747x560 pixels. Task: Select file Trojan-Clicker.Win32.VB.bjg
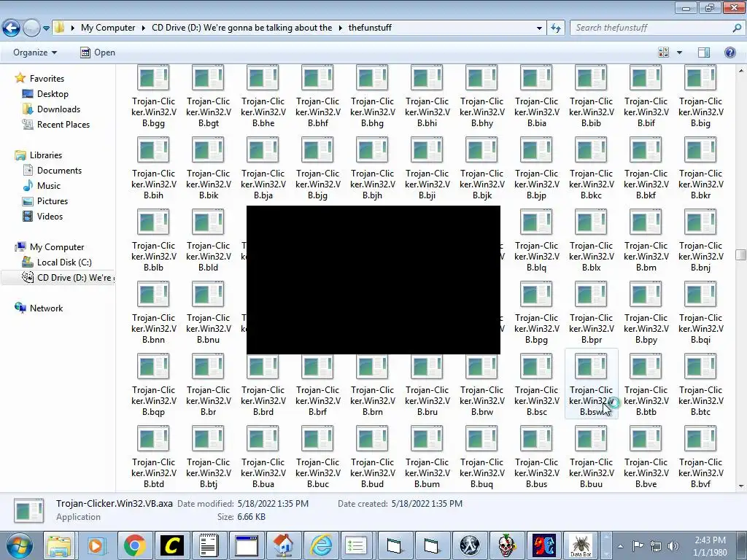[317, 168]
